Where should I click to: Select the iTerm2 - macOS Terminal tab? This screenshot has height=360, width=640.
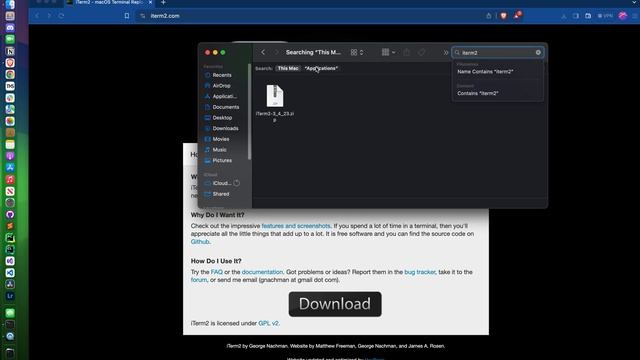pos(109,2)
